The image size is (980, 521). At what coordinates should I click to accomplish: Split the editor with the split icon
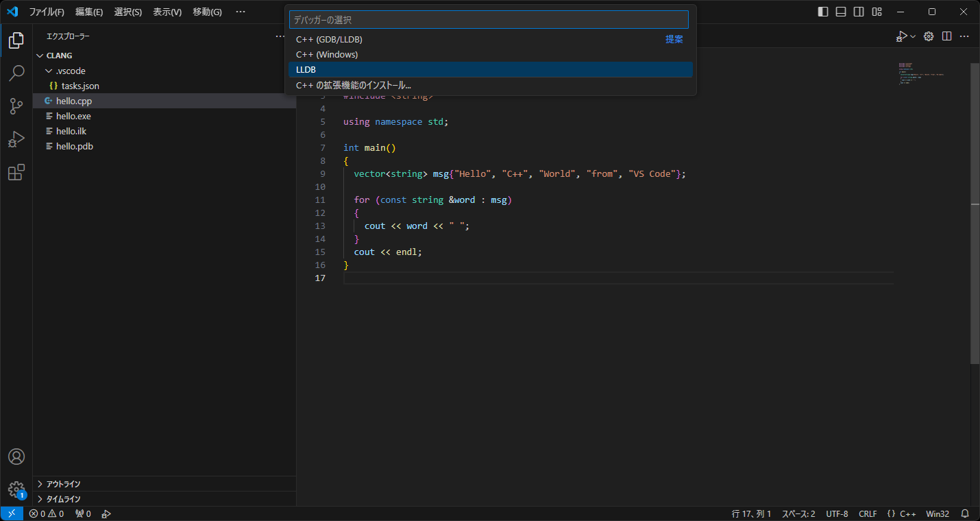[947, 36]
